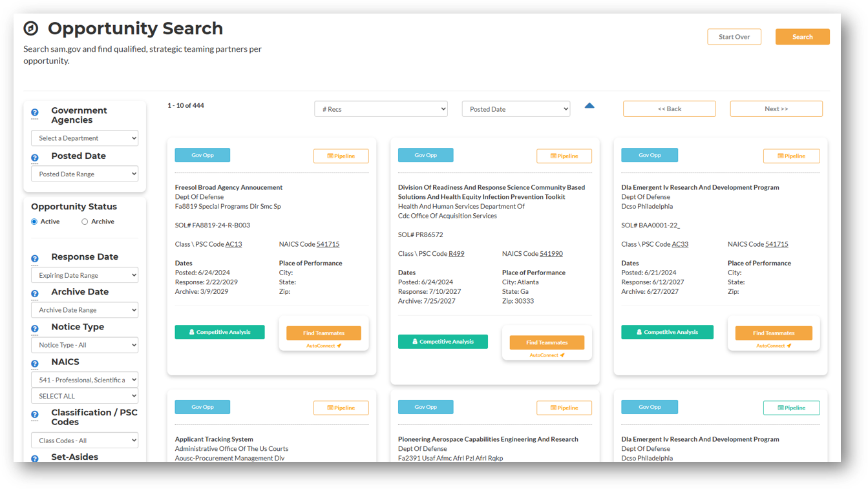Open the Notice Type dropdown
Screen dimensions: 868x489
pos(85,344)
